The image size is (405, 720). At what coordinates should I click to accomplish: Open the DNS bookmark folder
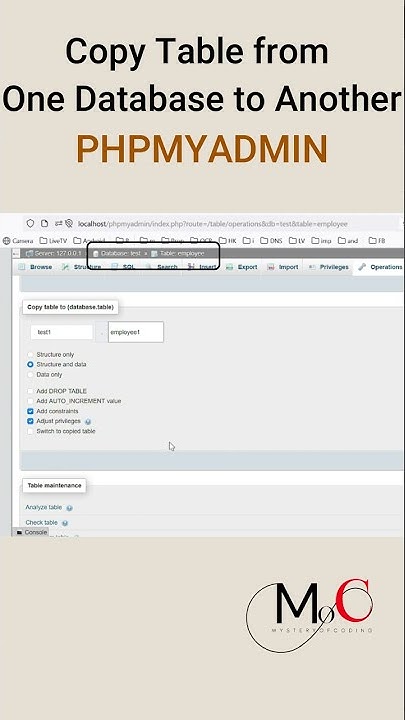pos(271,241)
